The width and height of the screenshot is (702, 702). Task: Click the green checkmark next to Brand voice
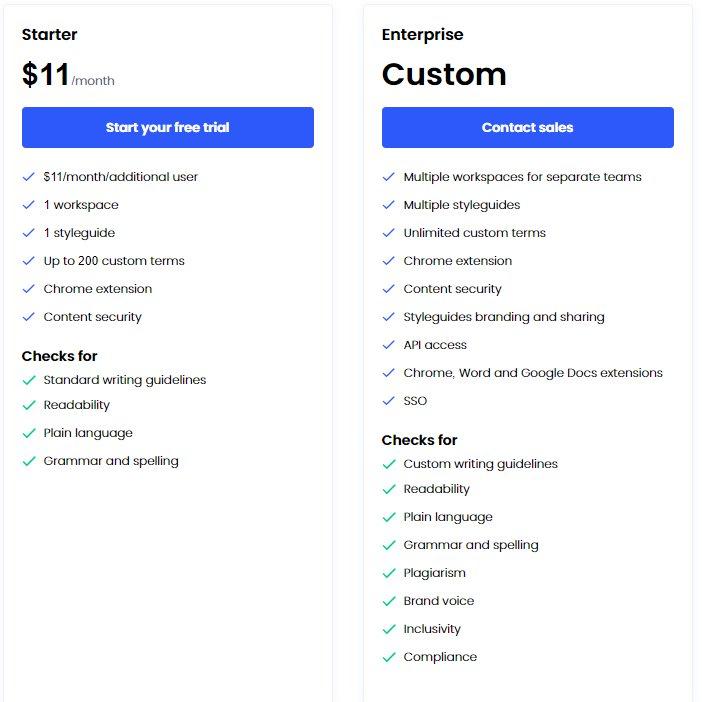pos(389,601)
